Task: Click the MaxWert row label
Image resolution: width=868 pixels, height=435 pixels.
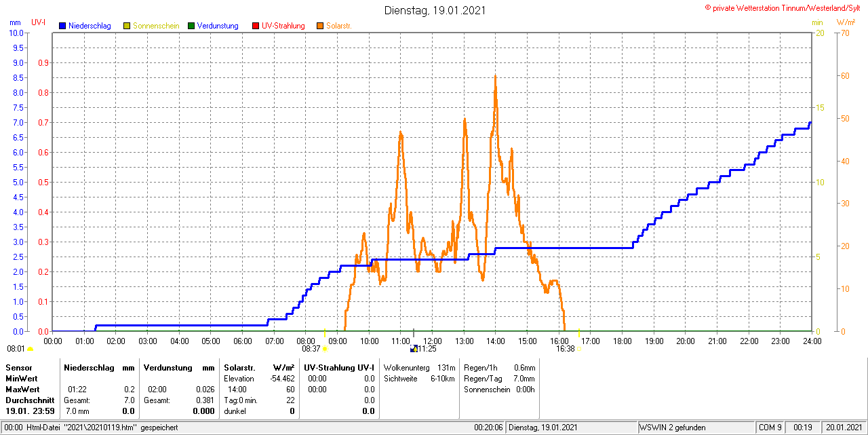Action: click(22, 389)
